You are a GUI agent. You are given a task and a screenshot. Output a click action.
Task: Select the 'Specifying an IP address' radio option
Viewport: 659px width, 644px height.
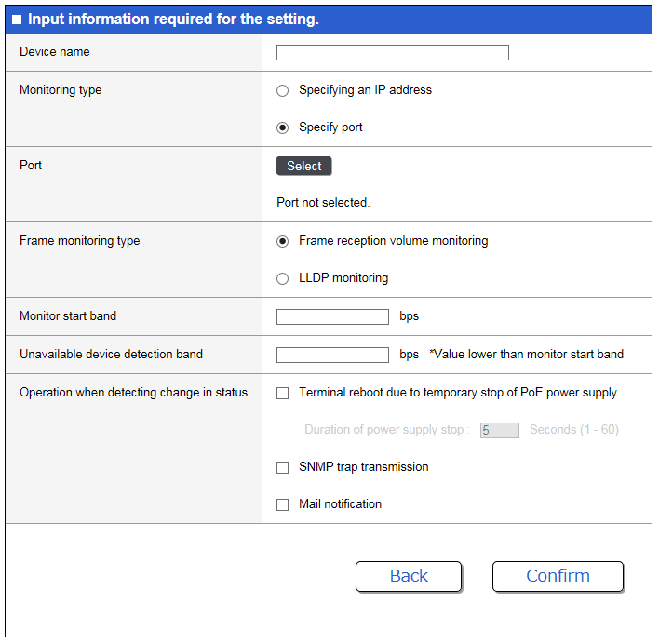pyautogui.click(x=283, y=90)
